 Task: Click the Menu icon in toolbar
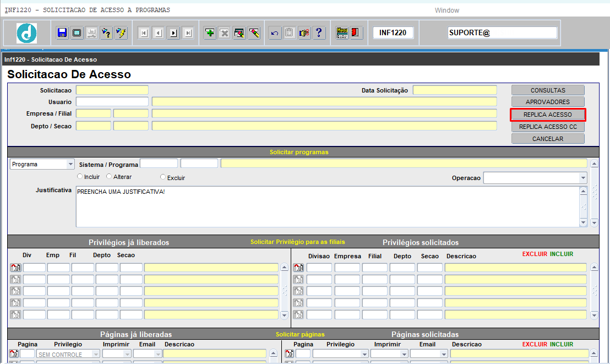pos(342,32)
